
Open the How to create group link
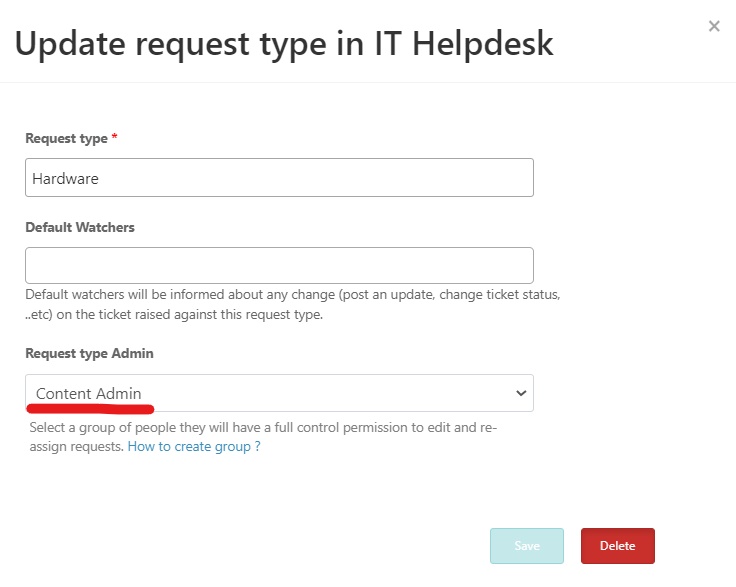(x=194, y=446)
